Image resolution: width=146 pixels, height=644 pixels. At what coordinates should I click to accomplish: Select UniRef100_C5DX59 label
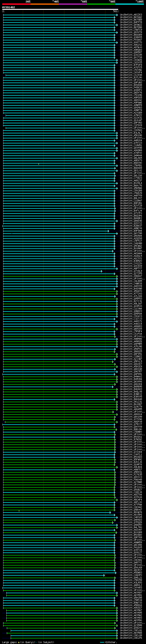[x=131, y=580]
